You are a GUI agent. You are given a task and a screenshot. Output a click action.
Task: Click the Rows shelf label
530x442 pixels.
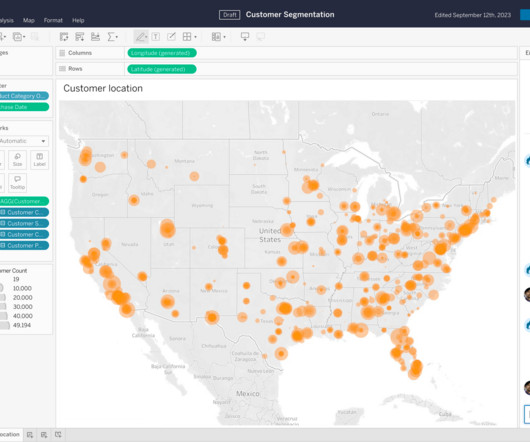click(x=75, y=69)
